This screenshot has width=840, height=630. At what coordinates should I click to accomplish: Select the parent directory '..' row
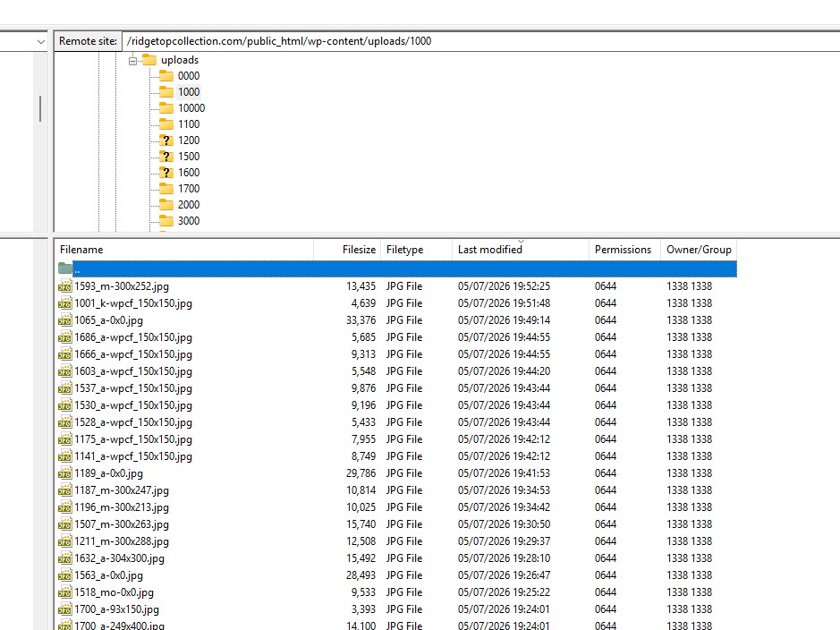coord(396,269)
